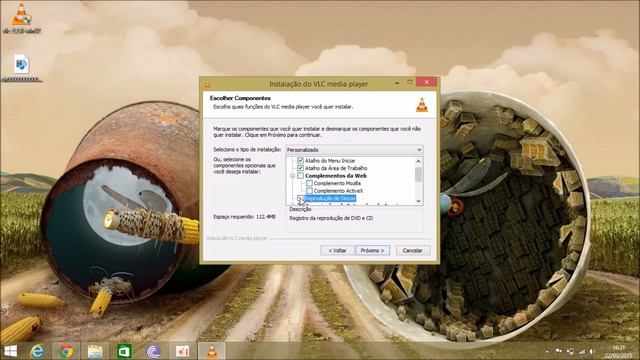This screenshot has height=360, width=640.
Task: Minimize the VLC installer window
Action: (397, 83)
